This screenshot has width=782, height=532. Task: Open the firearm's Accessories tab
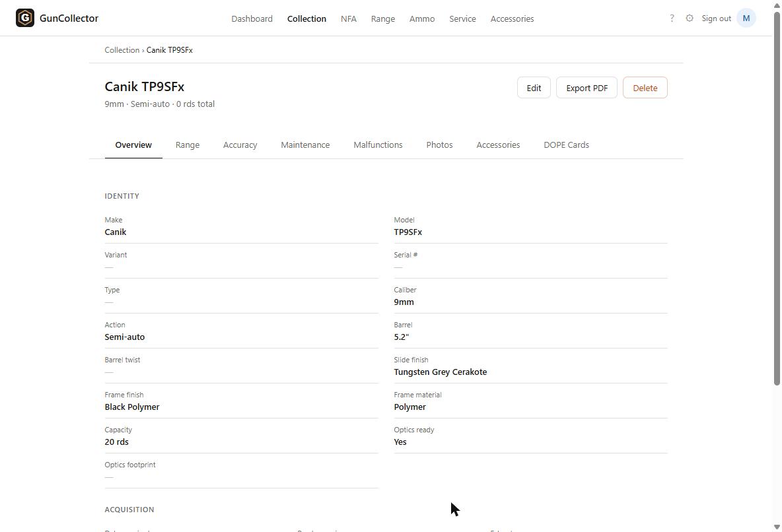tap(498, 145)
